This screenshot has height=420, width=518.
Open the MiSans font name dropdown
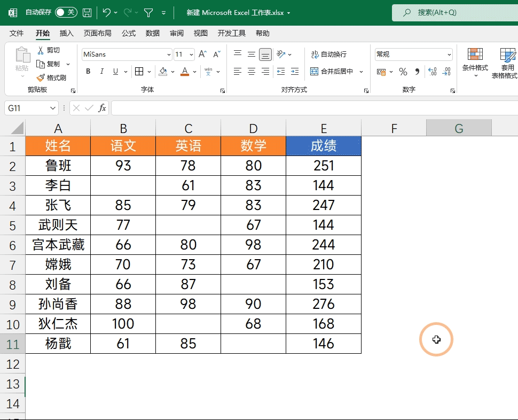coord(169,55)
